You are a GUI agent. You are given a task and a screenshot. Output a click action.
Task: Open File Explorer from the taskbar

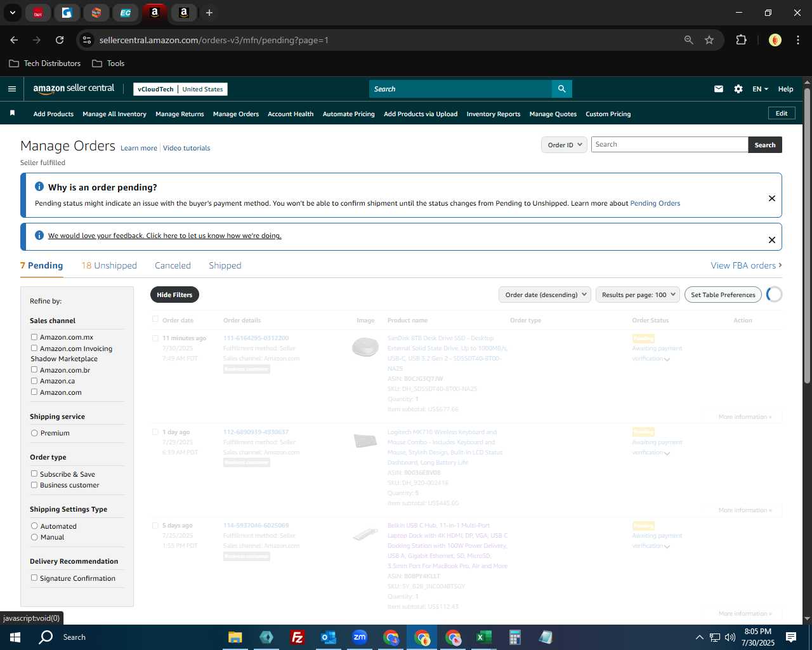point(235,637)
